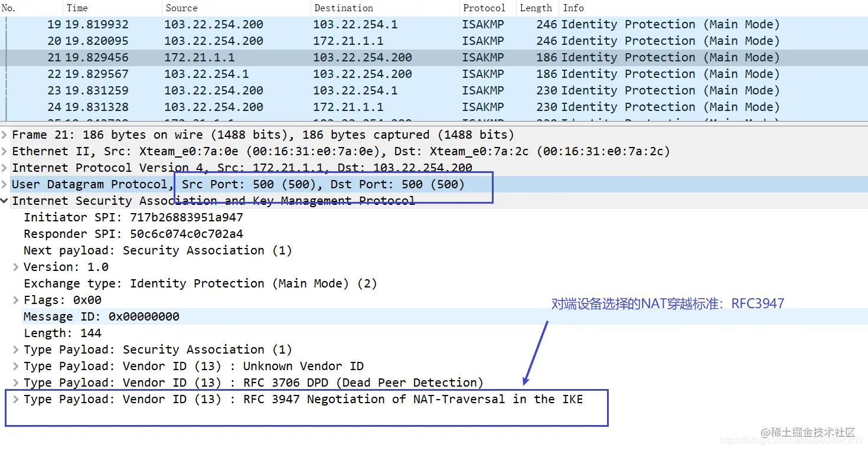The width and height of the screenshot is (868, 451).
Task: Click the Info text of packet 24
Action: point(671,107)
